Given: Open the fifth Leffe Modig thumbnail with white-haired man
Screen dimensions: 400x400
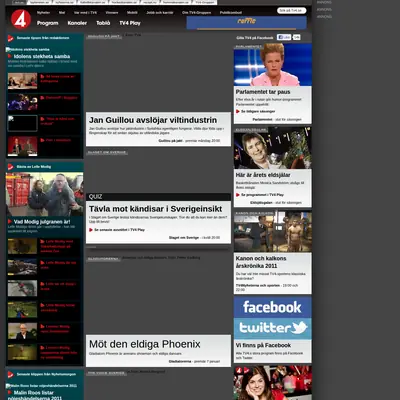Looking at the screenshot, I should click(23, 331).
